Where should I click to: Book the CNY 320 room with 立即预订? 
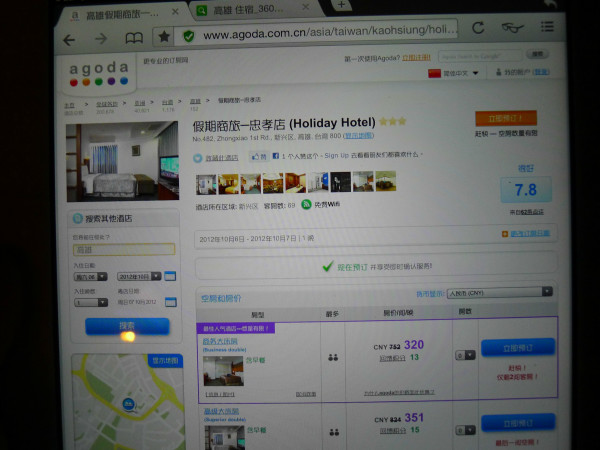pos(518,347)
